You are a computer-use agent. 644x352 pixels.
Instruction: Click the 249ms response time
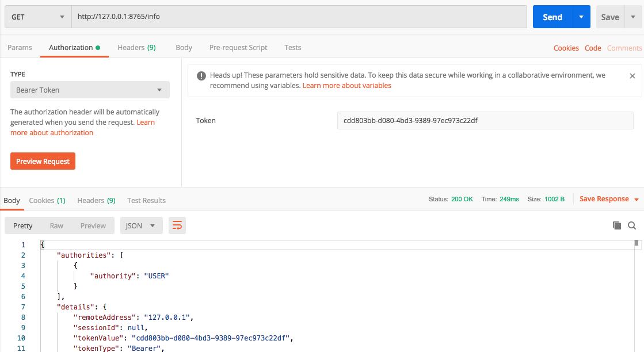point(509,199)
